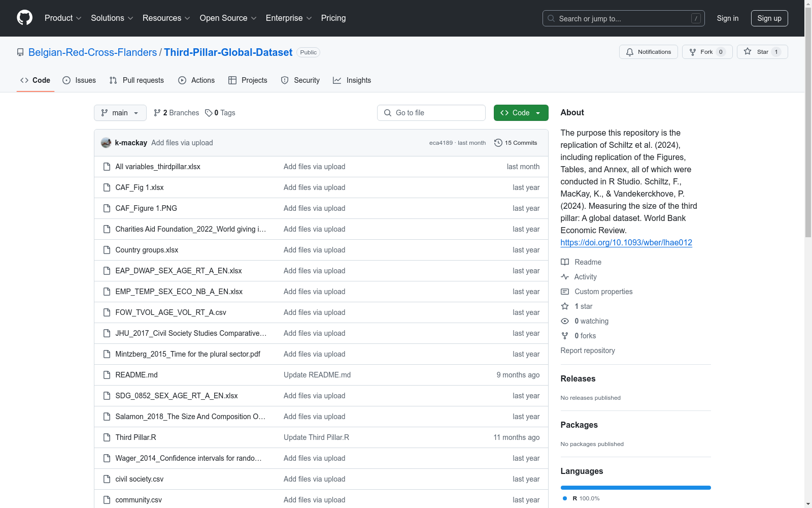Fork this repository

[707, 52]
